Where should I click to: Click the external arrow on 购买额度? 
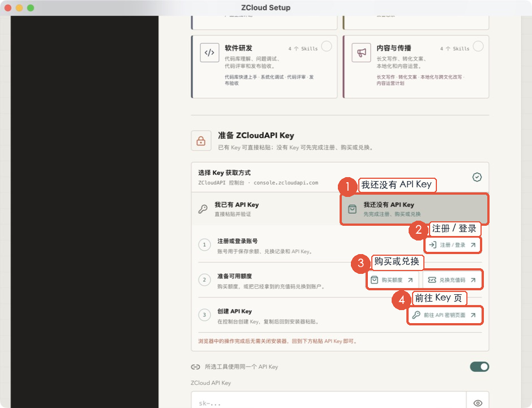tap(410, 280)
